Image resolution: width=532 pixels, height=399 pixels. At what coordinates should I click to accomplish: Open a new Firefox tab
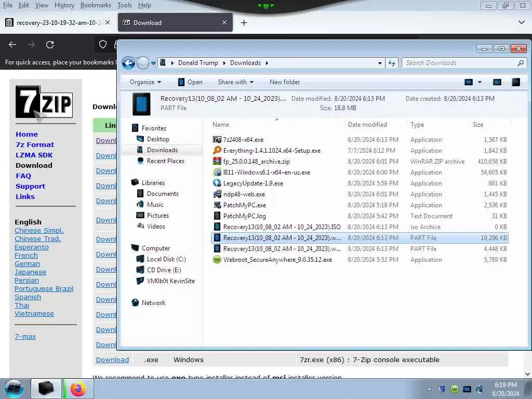[244, 23]
